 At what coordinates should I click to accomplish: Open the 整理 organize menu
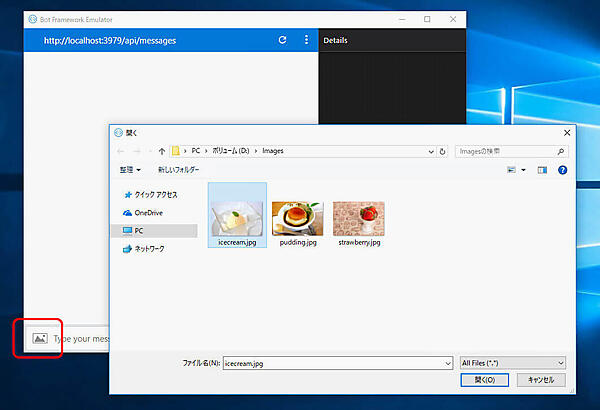click(130, 170)
